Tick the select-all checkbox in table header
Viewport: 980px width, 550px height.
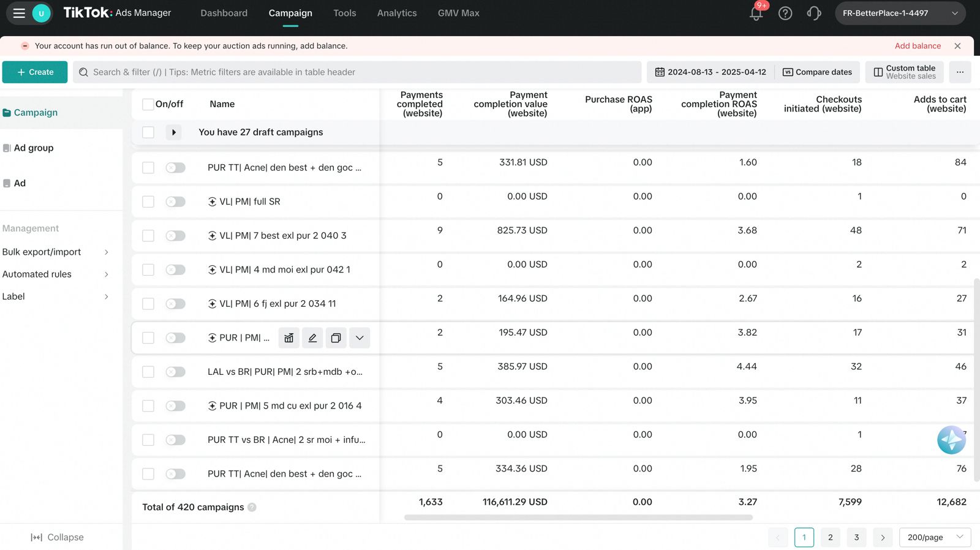click(x=148, y=104)
